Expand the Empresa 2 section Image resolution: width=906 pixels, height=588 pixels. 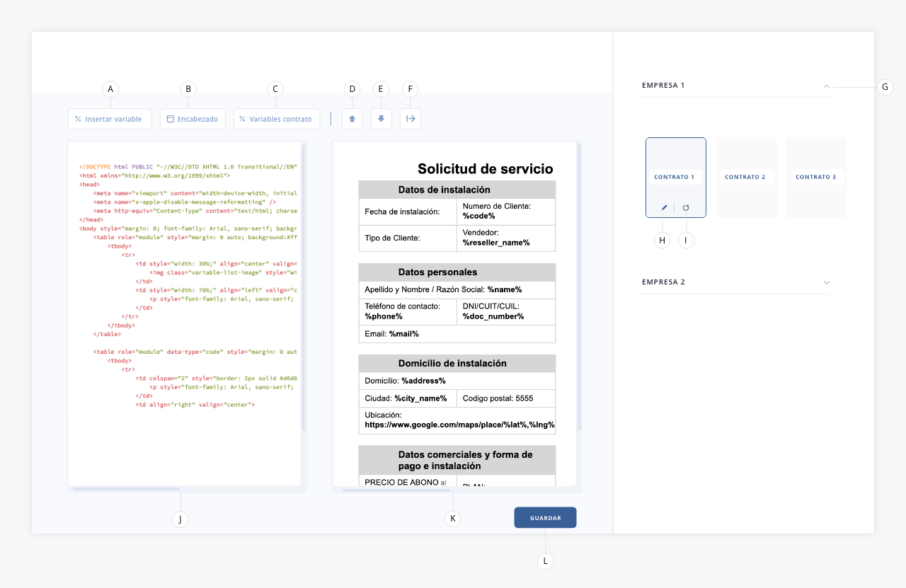tap(826, 282)
